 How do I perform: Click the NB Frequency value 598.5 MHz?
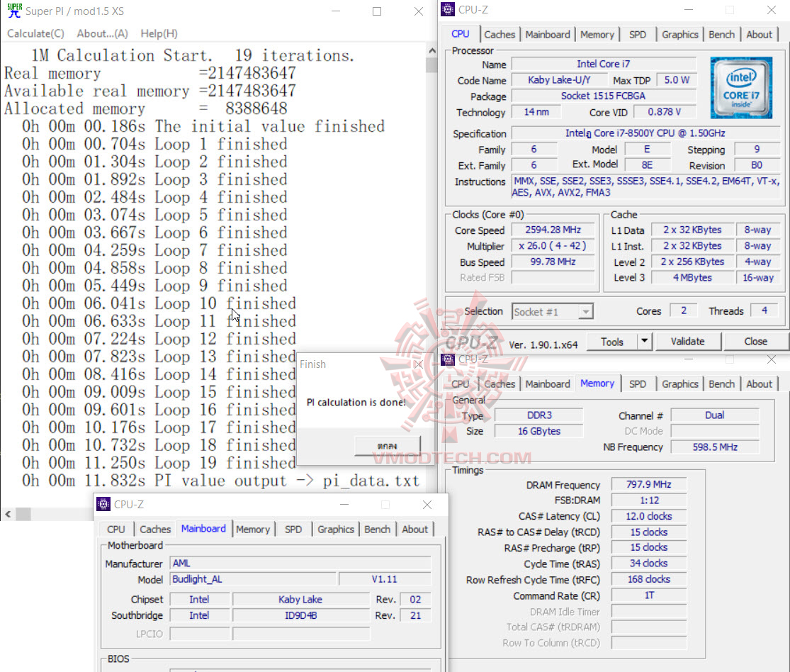coord(714,447)
